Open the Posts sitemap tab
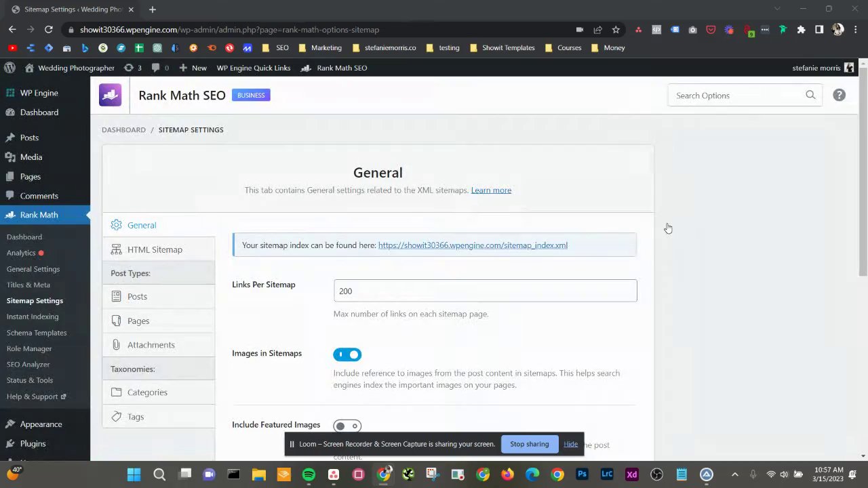 click(x=159, y=296)
